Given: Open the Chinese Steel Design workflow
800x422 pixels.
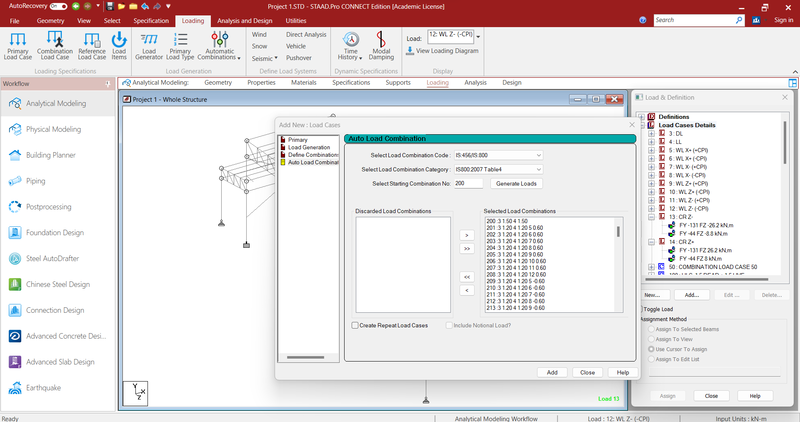Looking at the screenshot, I should coord(58,284).
